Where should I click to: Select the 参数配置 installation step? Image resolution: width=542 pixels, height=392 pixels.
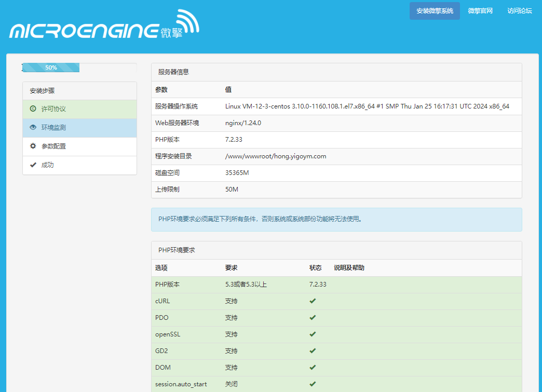click(x=53, y=146)
